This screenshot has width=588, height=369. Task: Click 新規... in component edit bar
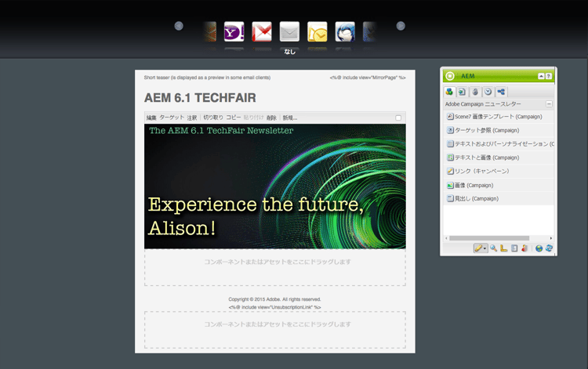point(290,118)
